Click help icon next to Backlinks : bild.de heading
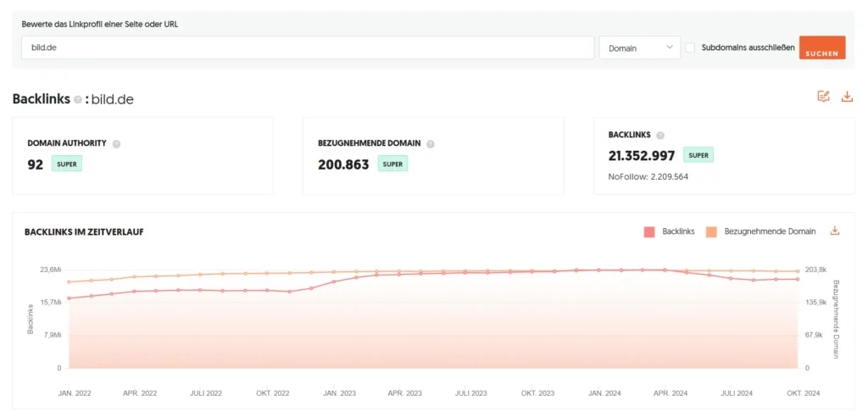This screenshot has width=868, height=412. coord(78,100)
